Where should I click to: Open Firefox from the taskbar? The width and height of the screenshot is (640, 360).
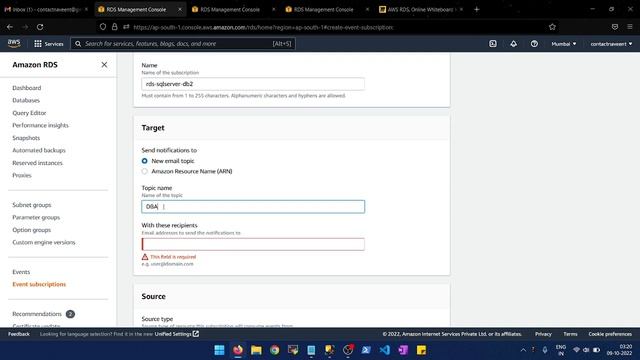[x=238, y=350]
